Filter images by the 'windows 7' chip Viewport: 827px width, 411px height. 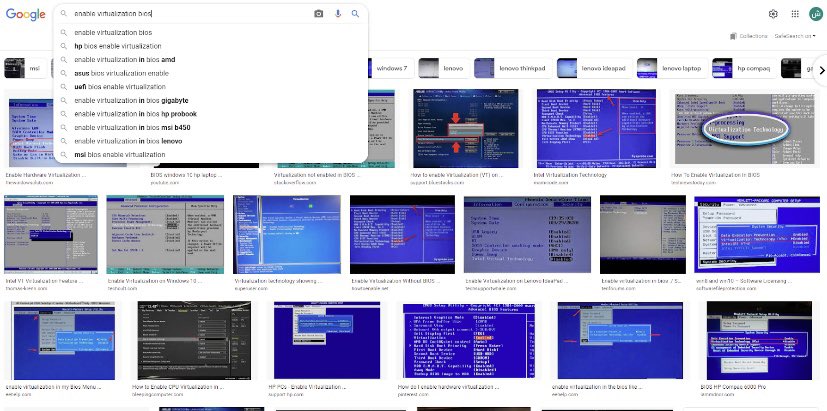tap(389, 69)
